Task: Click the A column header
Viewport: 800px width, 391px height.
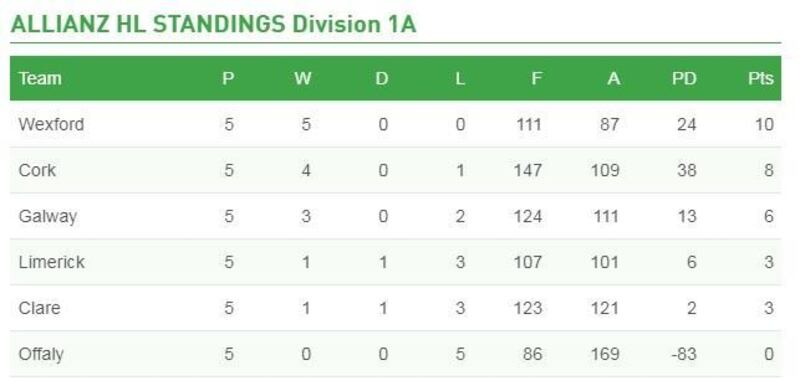Action: 614,79
